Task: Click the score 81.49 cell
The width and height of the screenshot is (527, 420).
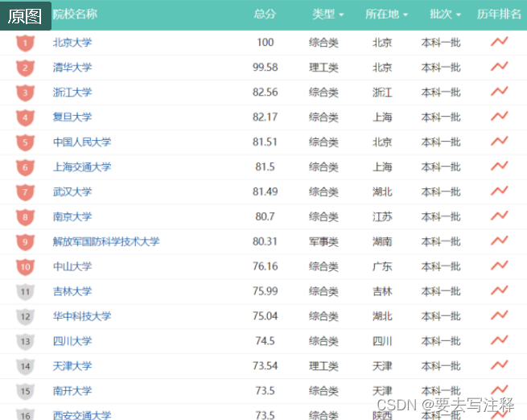Action: pyautogui.click(x=266, y=191)
